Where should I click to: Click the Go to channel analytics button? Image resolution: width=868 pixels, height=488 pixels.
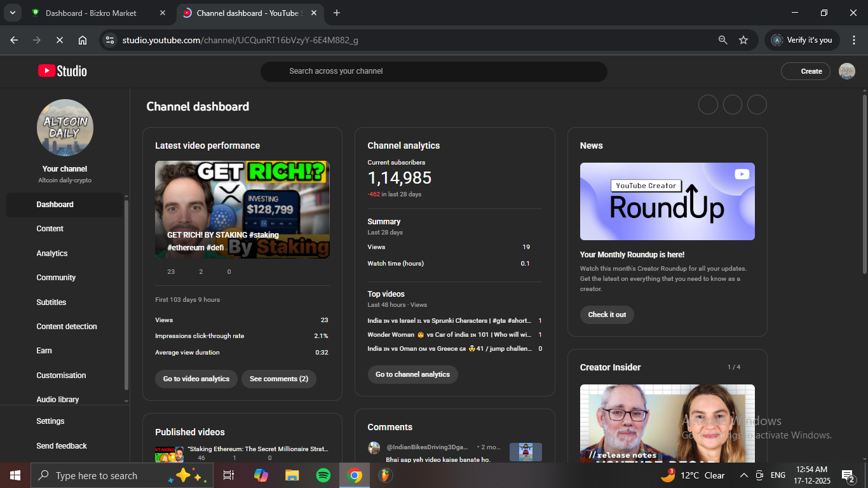pyautogui.click(x=412, y=374)
